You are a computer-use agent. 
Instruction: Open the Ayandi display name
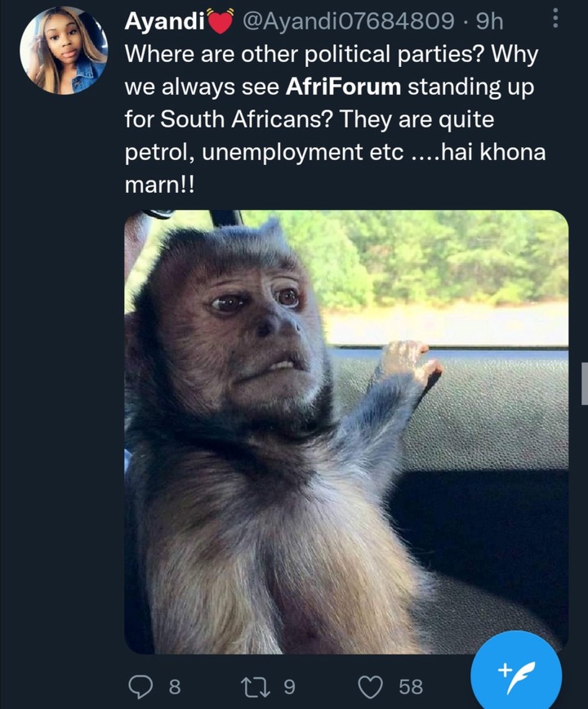pyautogui.click(x=164, y=21)
